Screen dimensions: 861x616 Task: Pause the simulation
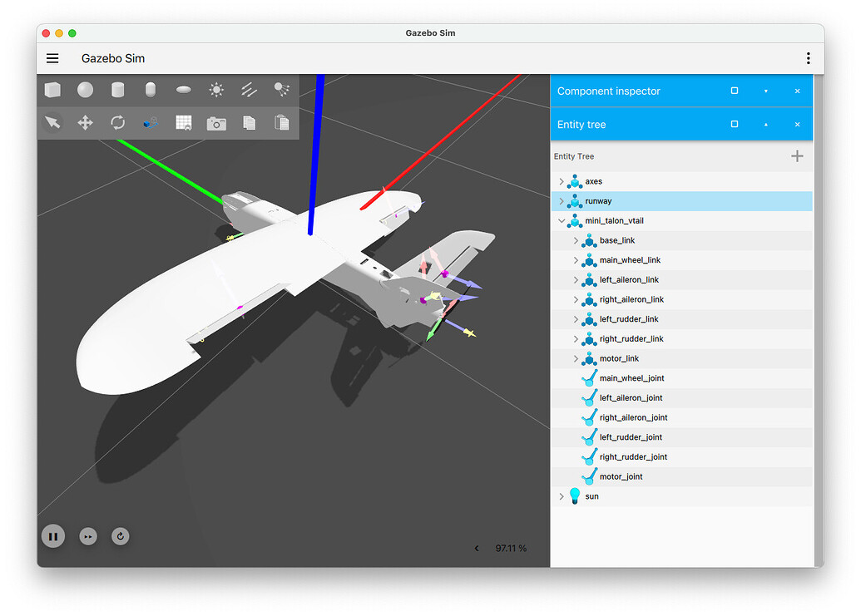[53, 536]
